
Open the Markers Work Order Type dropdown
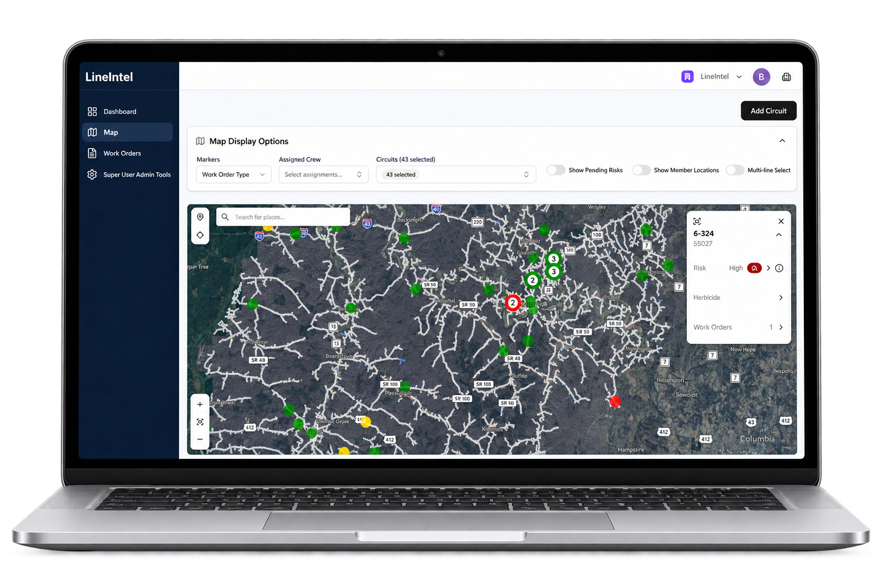coord(234,175)
